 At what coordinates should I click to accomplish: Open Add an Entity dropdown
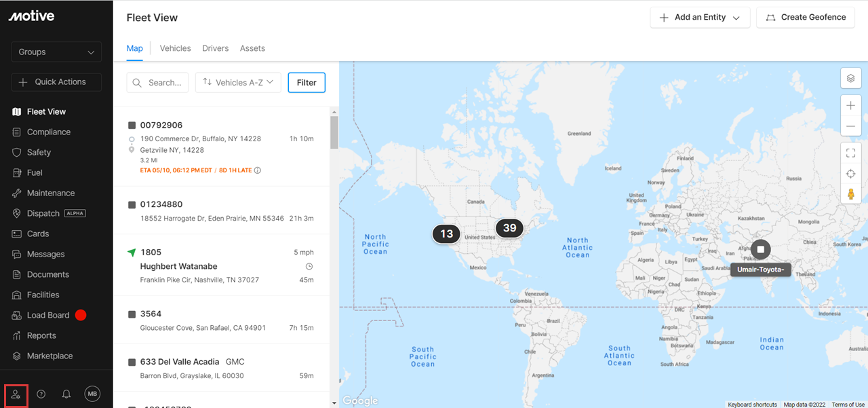(x=700, y=18)
